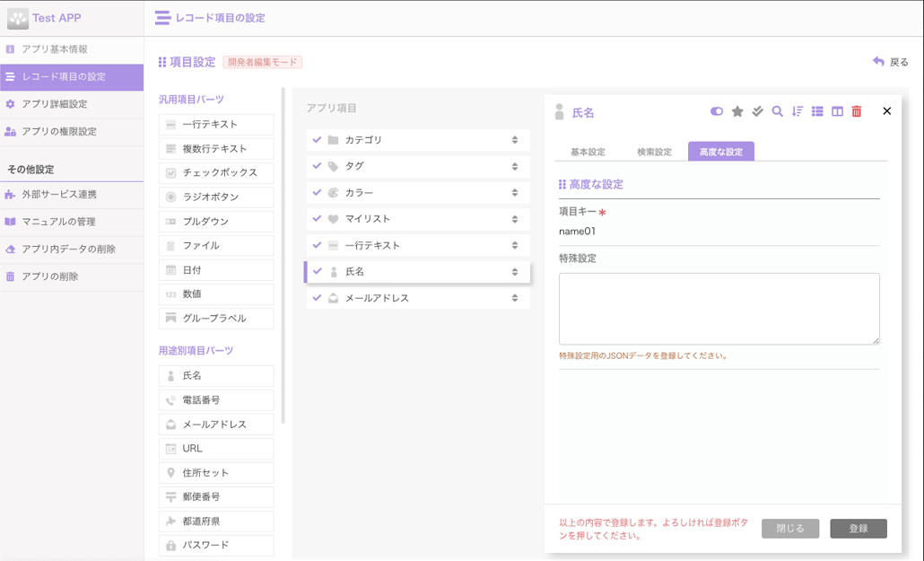The image size is (924, 561).
Task: Select the ラジオボタン part
Action: click(216, 197)
